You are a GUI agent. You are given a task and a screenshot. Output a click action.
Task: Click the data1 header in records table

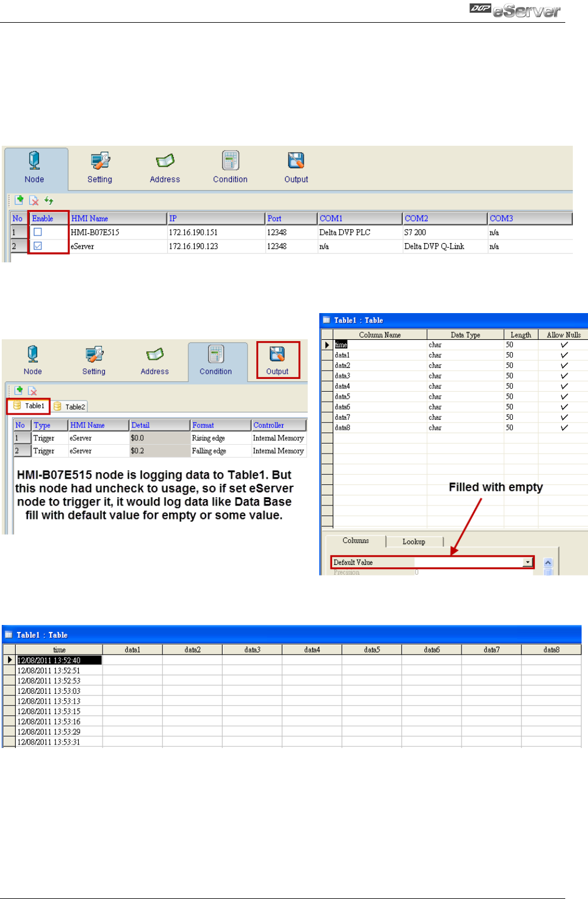pos(132,649)
